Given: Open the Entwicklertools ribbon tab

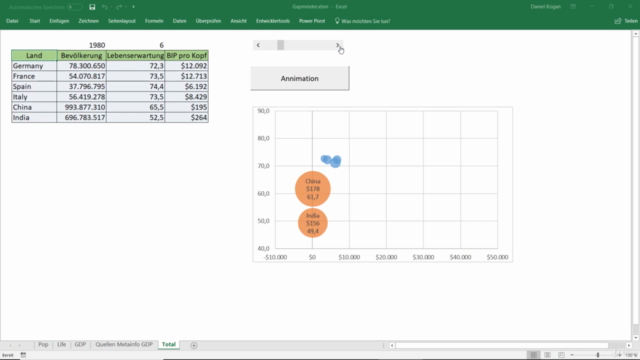Looking at the screenshot, I should pos(273,21).
